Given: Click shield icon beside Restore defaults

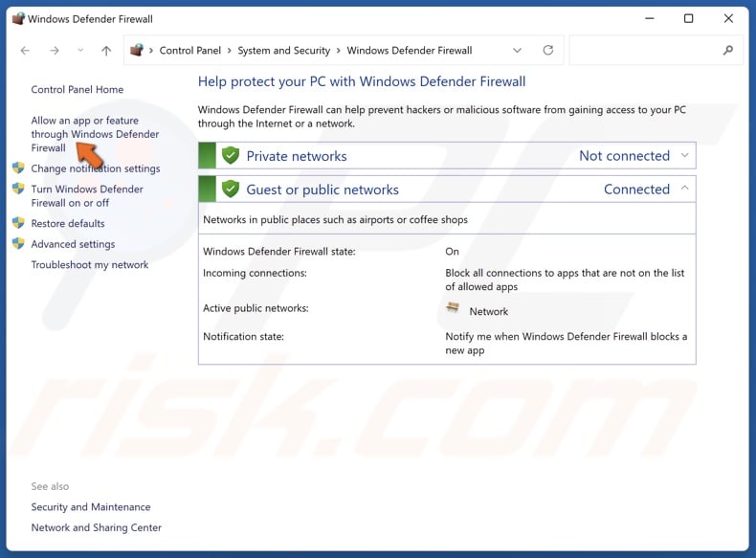Looking at the screenshot, I should click(x=18, y=223).
